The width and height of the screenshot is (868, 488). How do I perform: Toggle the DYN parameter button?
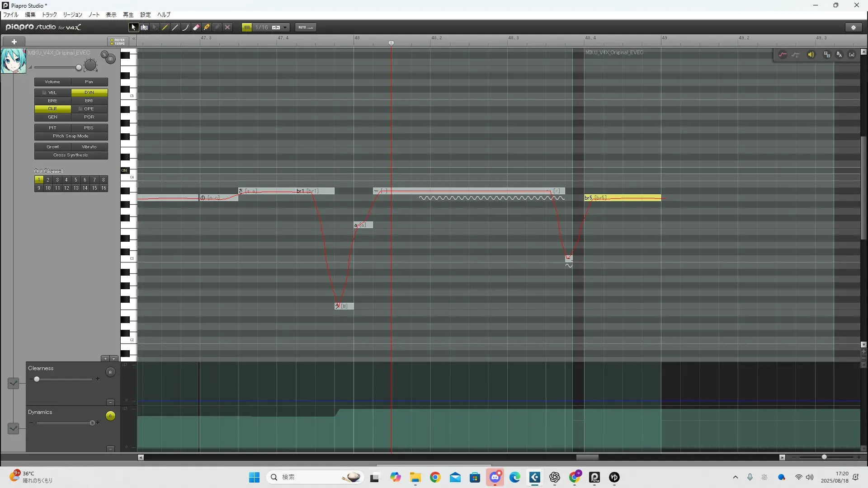[x=89, y=93]
